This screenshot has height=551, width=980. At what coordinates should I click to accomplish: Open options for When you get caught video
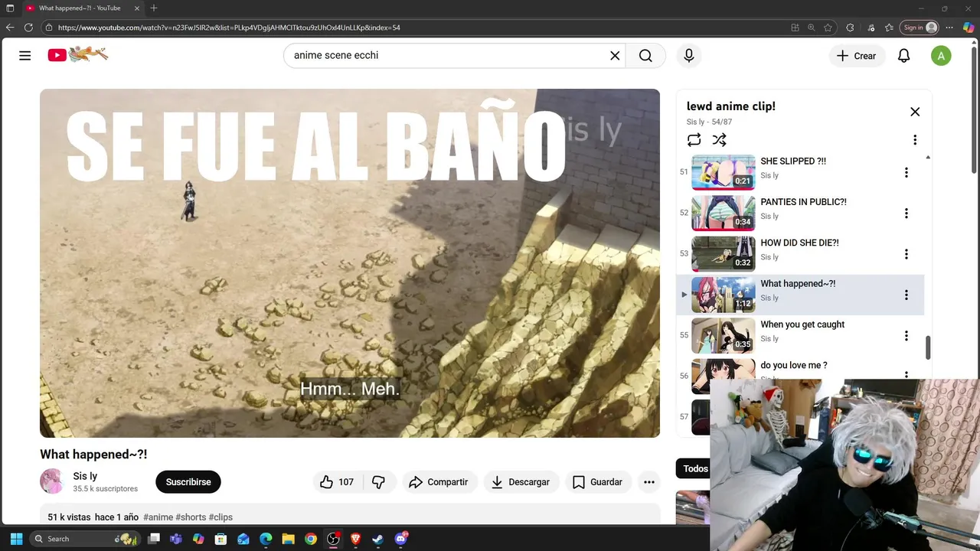pos(906,336)
